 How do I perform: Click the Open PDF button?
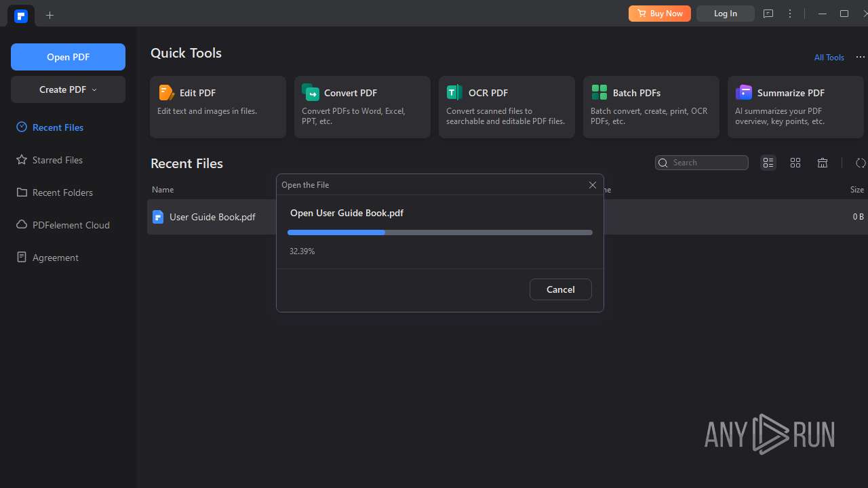tap(68, 57)
